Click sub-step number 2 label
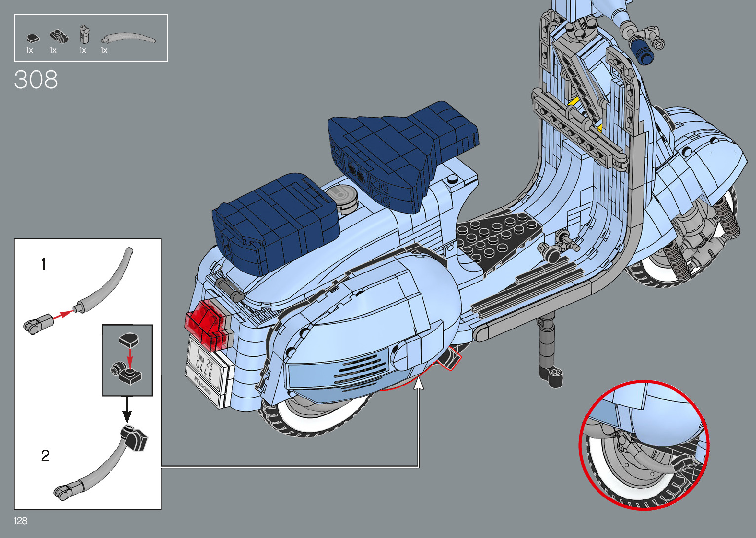This screenshot has width=756, height=538. [45, 455]
